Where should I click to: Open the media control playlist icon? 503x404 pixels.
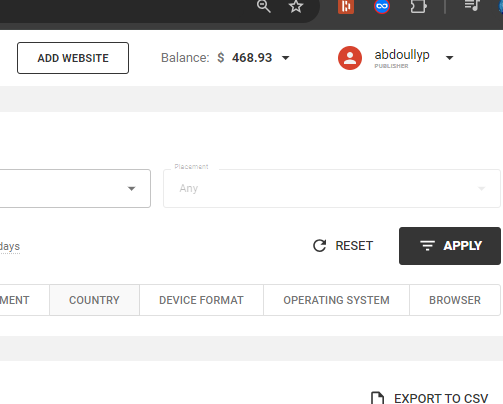click(x=472, y=5)
